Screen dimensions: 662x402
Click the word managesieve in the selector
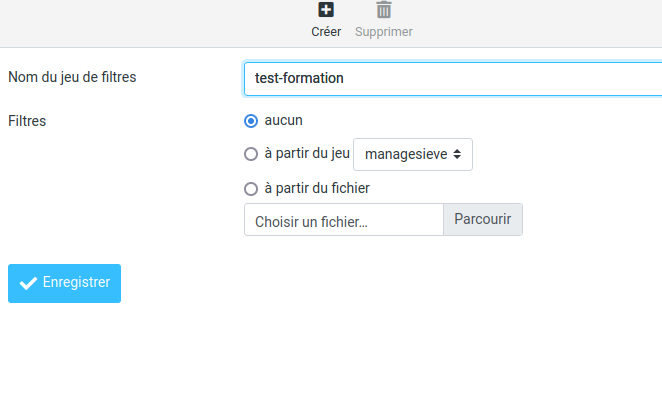[x=405, y=155]
